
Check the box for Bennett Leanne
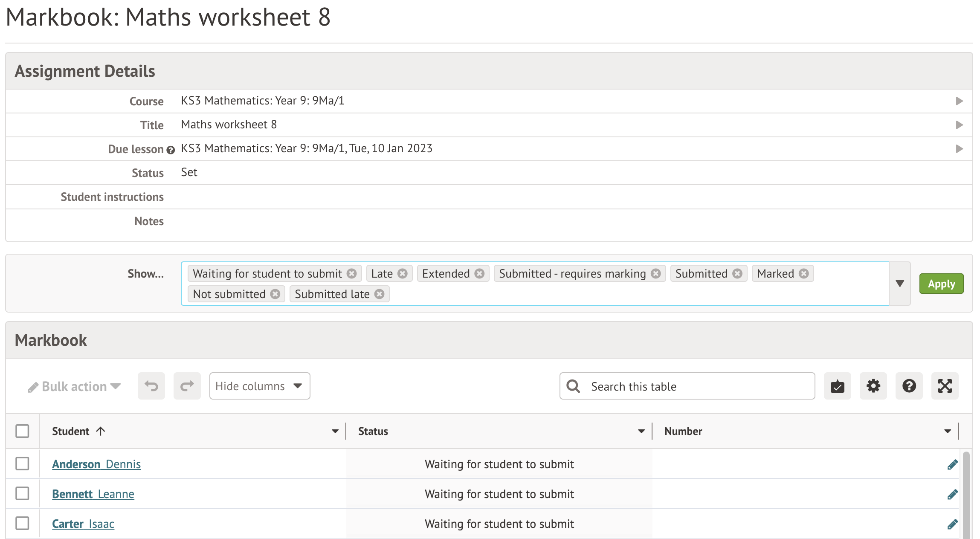(22, 493)
